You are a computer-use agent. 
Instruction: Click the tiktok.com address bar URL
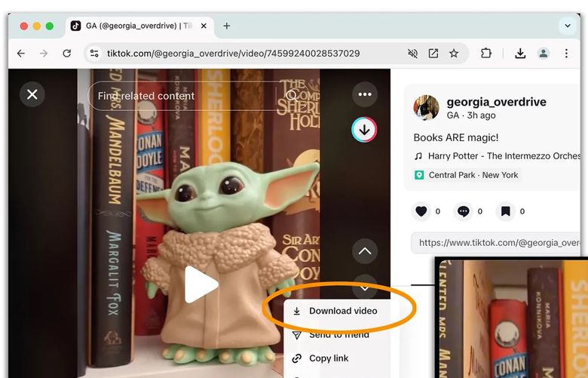[x=233, y=54]
